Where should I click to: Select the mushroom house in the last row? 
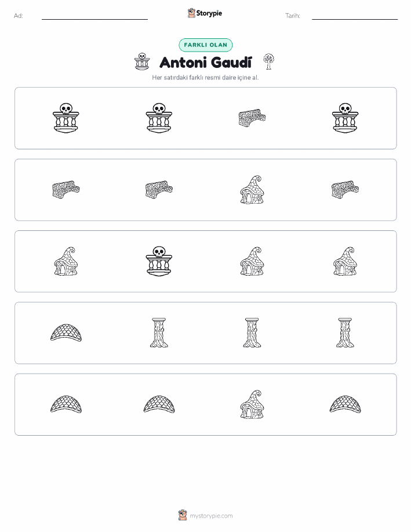click(x=252, y=404)
